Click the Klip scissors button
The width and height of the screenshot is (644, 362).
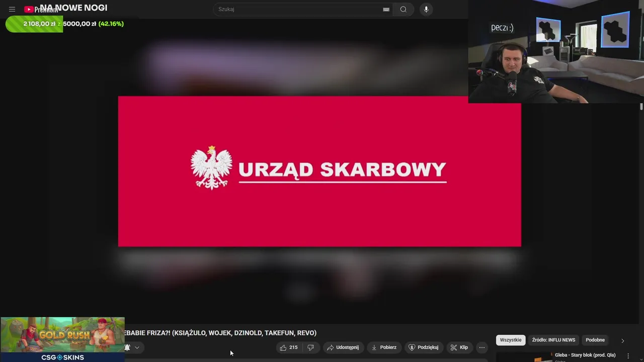pyautogui.click(x=459, y=347)
